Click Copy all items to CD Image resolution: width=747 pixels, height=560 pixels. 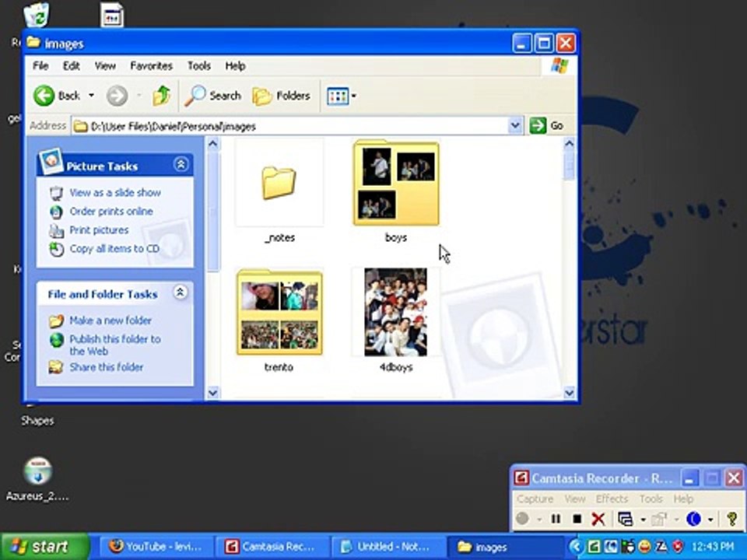coord(114,249)
